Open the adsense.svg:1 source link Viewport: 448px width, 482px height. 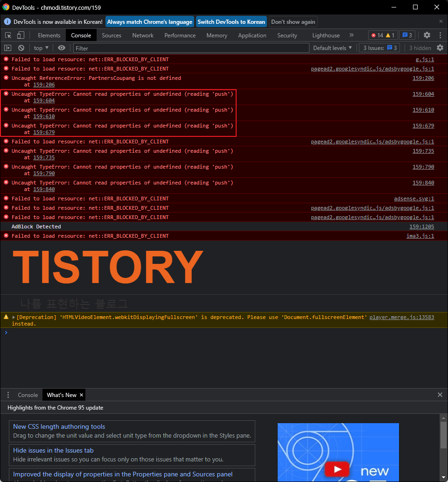pyautogui.click(x=414, y=198)
